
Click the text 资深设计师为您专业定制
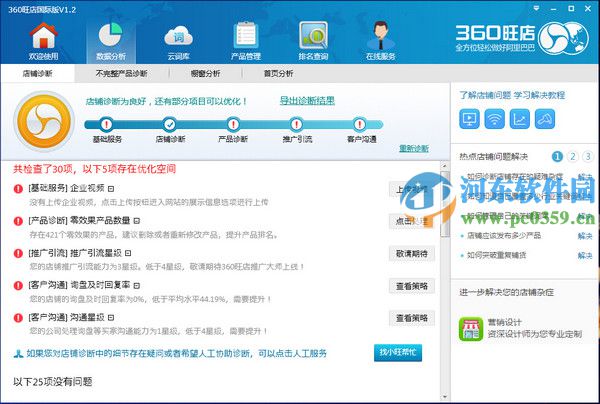coord(534,334)
